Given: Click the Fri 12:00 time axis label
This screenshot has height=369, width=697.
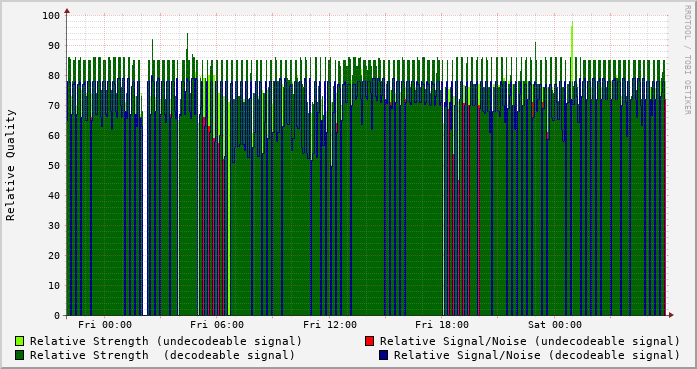Looking at the screenshot, I should point(330,325).
